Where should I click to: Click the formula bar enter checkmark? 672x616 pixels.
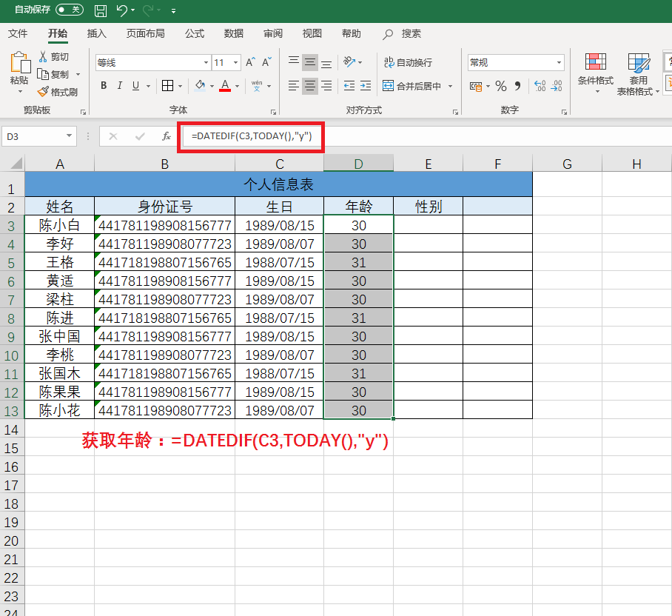pyautogui.click(x=140, y=136)
